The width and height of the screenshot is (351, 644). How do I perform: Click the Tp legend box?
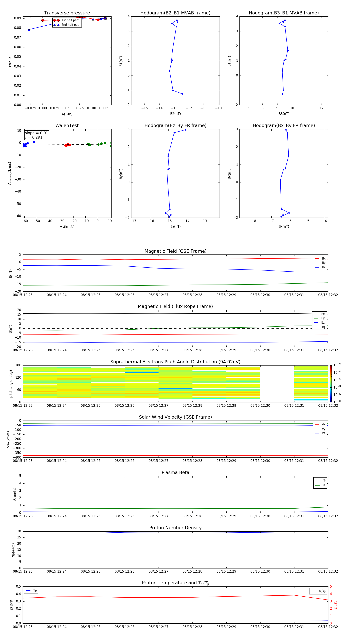(x=31, y=591)
